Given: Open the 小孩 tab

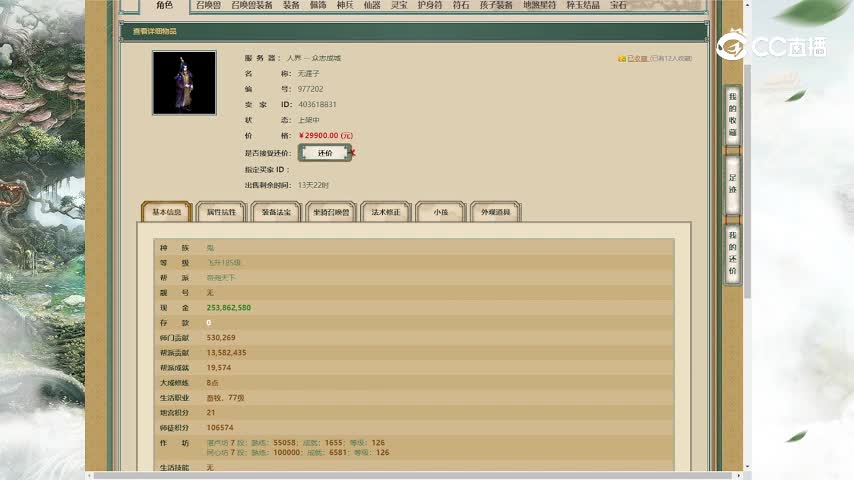Looking at the screenshot, I should (x=441, y=212).
